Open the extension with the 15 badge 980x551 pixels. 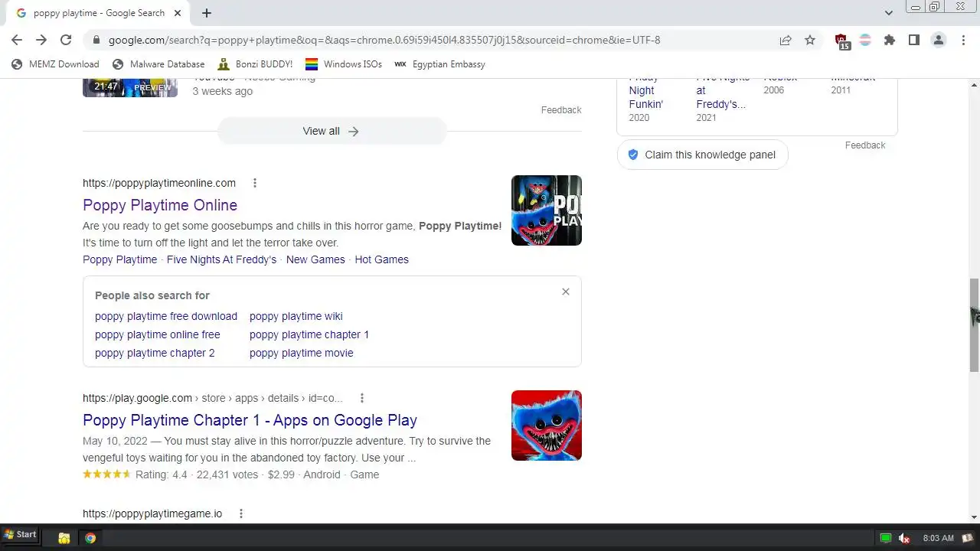tap(841, 41)
